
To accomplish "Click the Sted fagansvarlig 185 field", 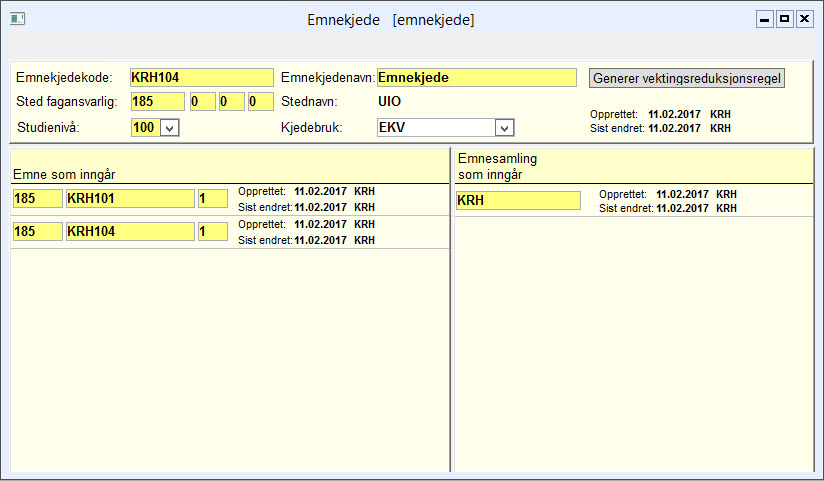I will click(x=158, y=101).
